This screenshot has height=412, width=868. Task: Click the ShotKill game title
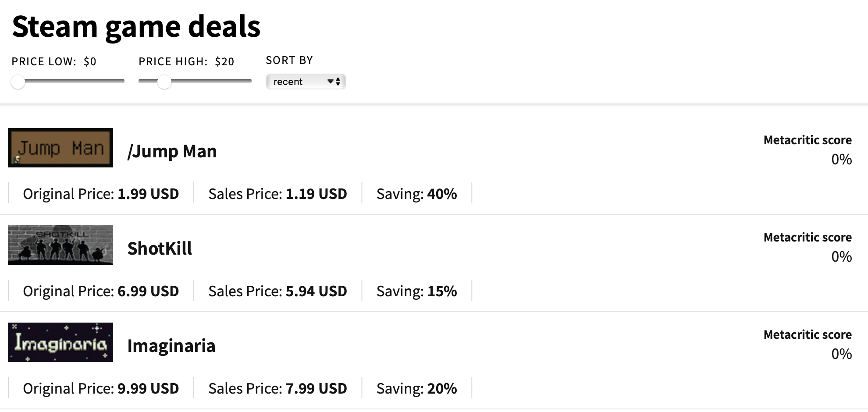point(160,249)
